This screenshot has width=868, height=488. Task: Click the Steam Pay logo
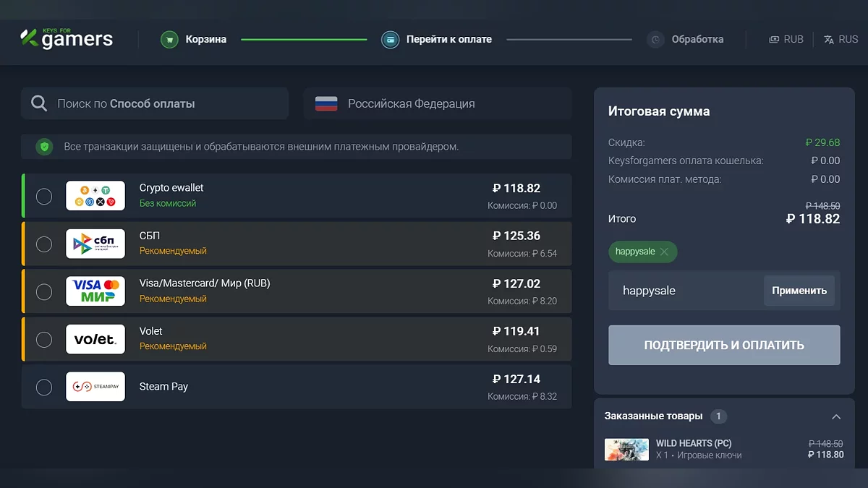coord(95,387)
